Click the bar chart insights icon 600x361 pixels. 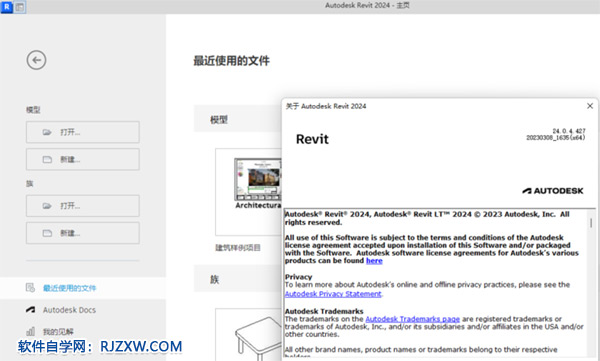coord(30,331)
